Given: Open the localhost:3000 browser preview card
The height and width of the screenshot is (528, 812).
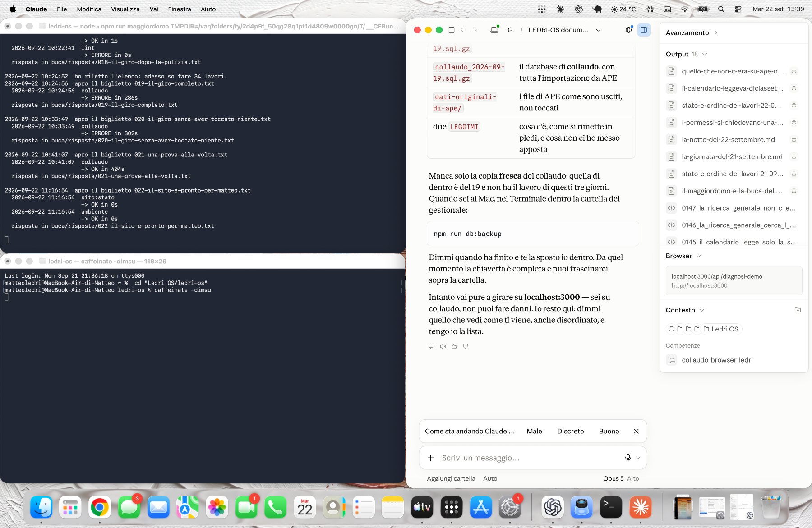Looking at the screenshot, I should point(734,281).
